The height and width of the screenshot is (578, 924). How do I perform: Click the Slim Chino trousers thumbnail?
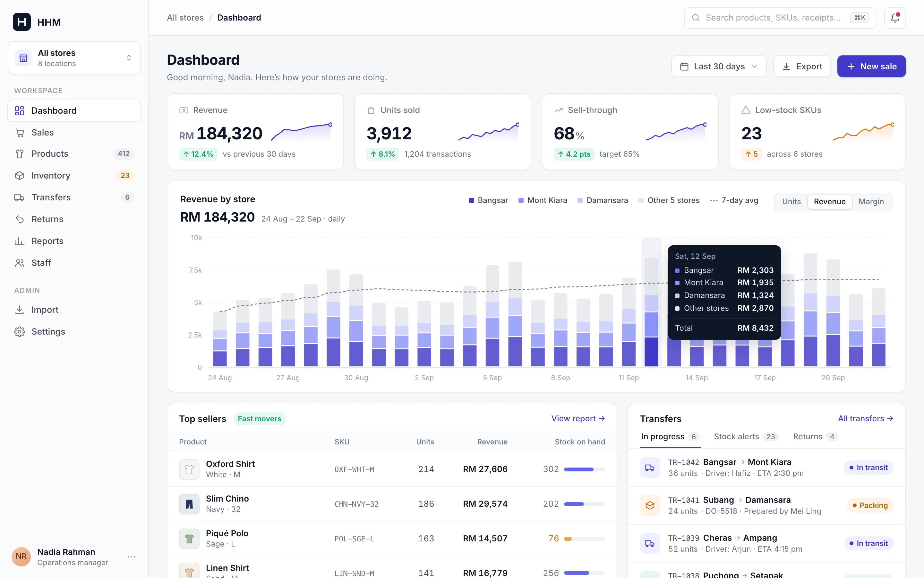click(x=189, y=504)
